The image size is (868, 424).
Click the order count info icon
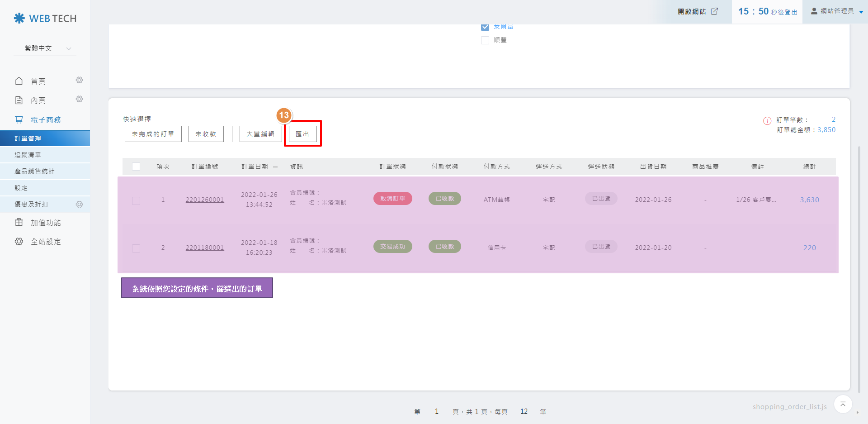(767, 121)
